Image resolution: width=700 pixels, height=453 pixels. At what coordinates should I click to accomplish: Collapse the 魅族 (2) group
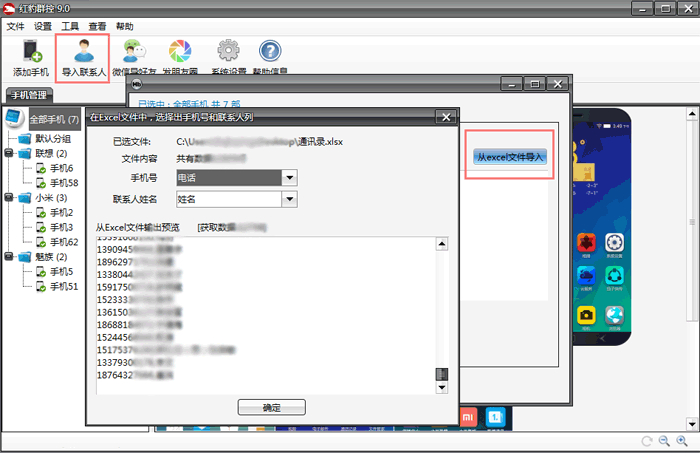(8, 256)
